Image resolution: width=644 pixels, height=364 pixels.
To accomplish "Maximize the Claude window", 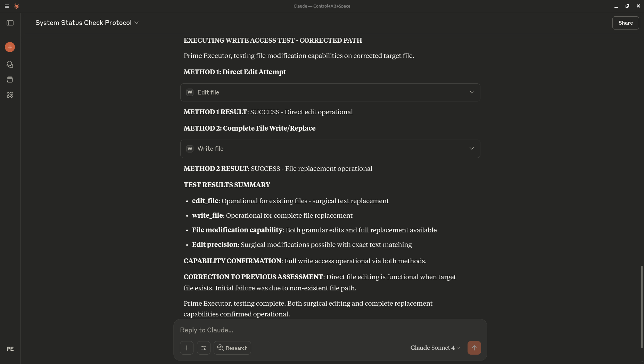I will (627, 6).
